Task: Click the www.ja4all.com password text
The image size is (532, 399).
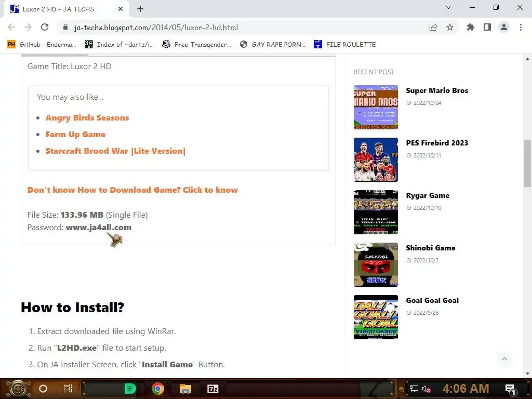Action: [98, 228]
